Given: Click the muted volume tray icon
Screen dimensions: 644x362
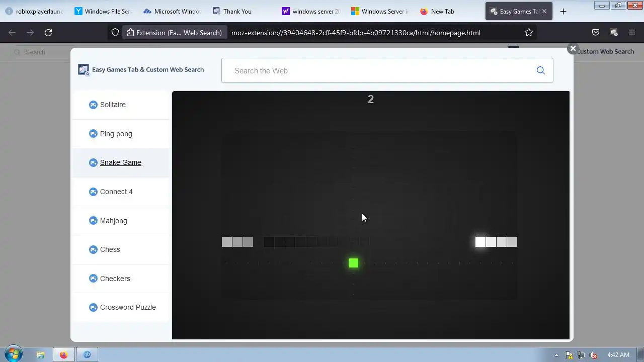Looking at the screenshot, I should click(x=593, y=355).
